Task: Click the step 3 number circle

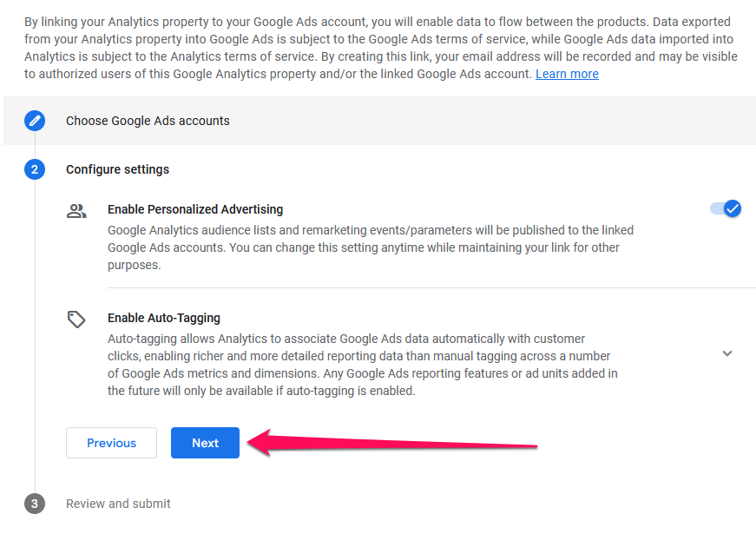Action: 35,504
